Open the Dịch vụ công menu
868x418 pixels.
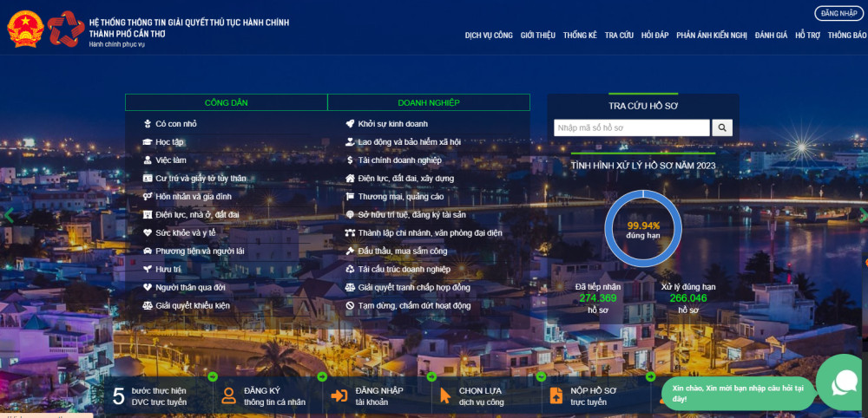point(489,36)
